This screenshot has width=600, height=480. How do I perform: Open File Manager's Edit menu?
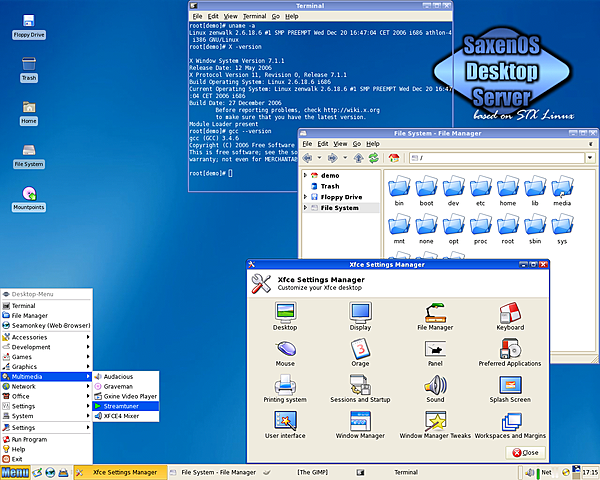[x=323, y=144]
